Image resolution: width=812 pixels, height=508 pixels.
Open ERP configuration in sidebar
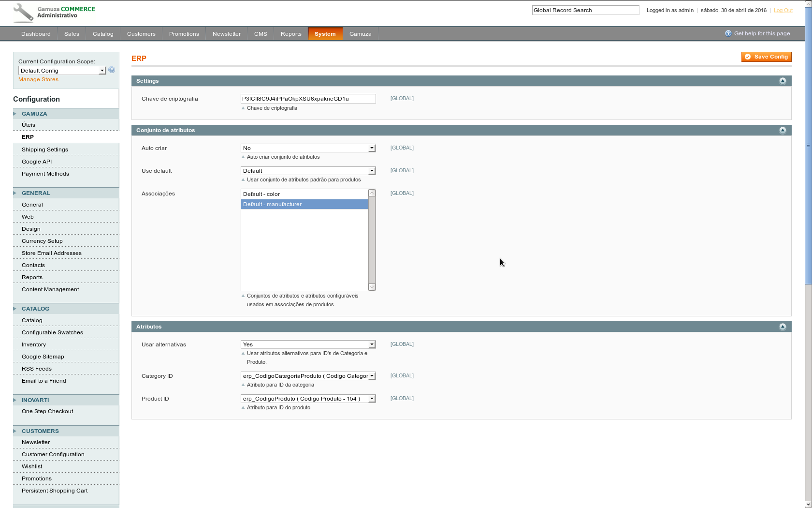66,137
